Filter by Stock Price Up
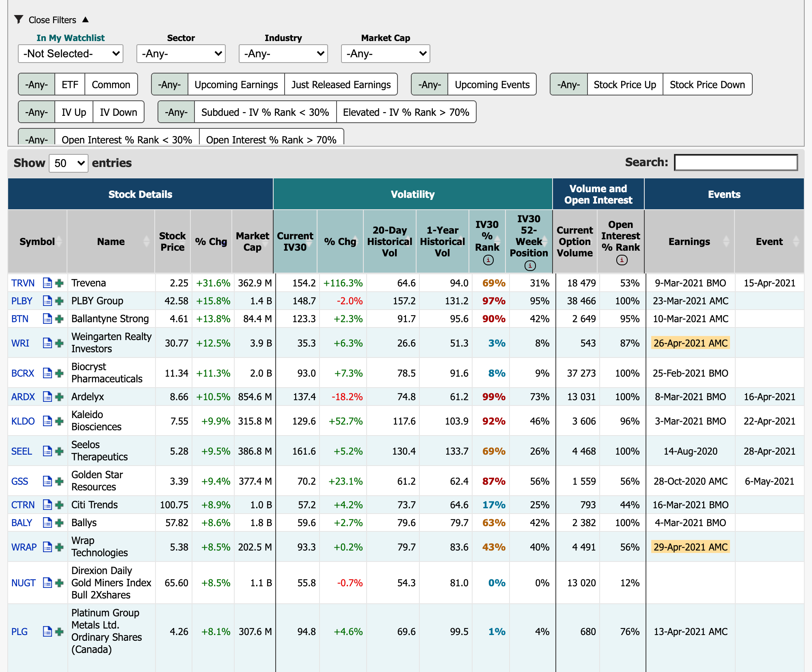The image size is (812, 672). point(625,85)
